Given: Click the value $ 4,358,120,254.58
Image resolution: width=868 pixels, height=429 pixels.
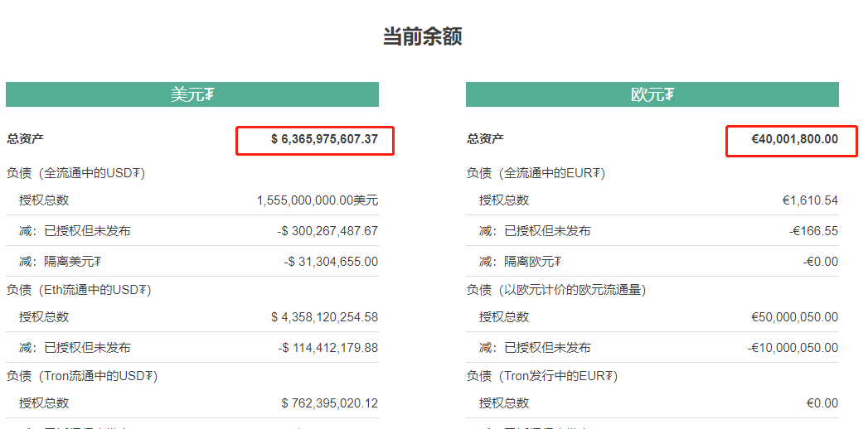Looking at the screenshot, I should coord(324,317).
